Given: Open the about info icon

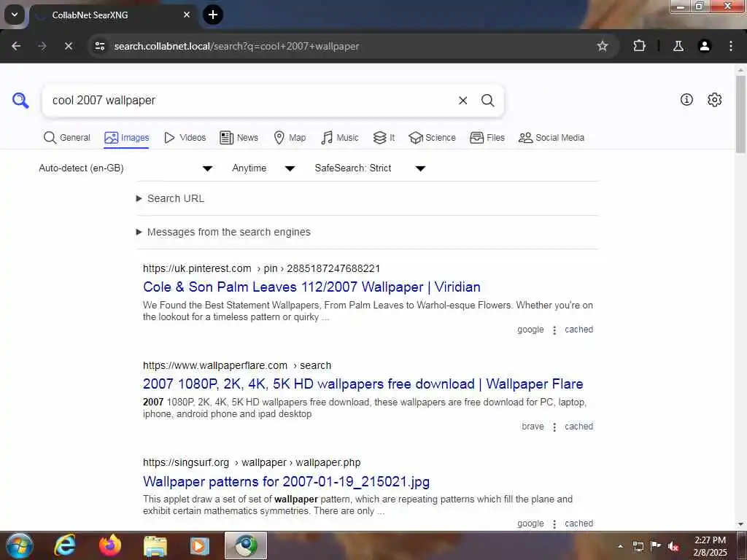Looking at the screenshot, I should (x=686, y=99).
